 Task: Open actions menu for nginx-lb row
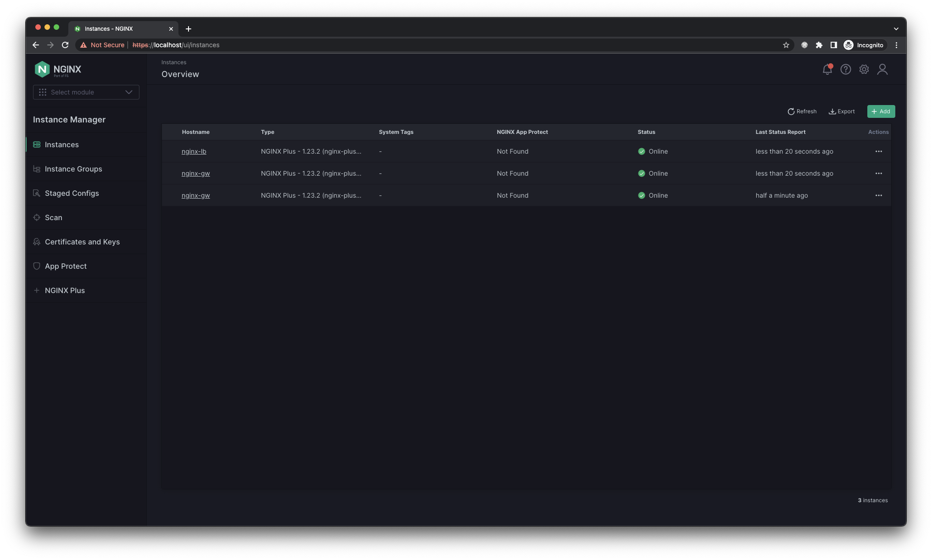coord(878,151)
